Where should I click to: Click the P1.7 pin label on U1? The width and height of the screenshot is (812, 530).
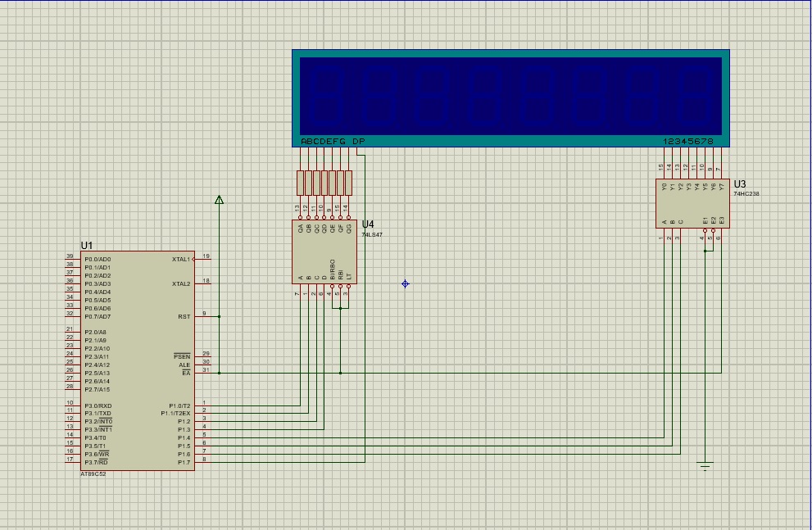click(x=184, y=462)
